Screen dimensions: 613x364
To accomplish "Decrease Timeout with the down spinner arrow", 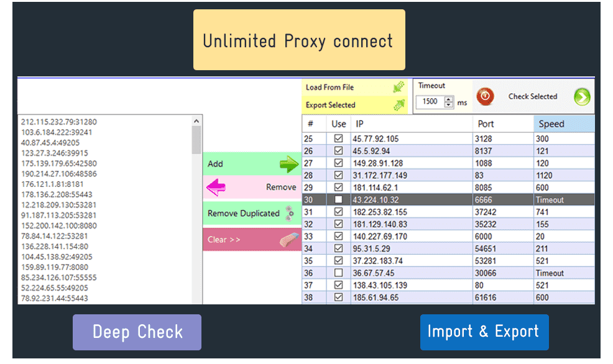I will pyautogui.click(x=449, y=104).
